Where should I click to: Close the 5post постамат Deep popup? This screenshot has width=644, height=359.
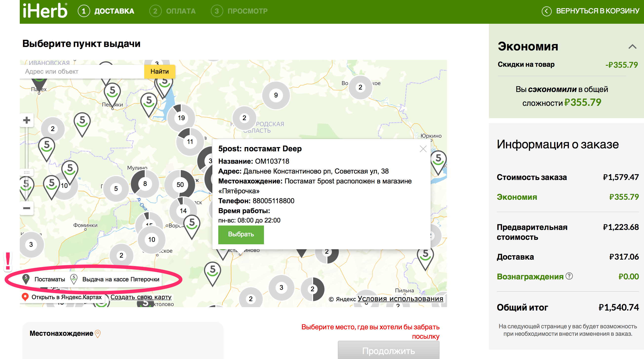(x=423, y=149)
